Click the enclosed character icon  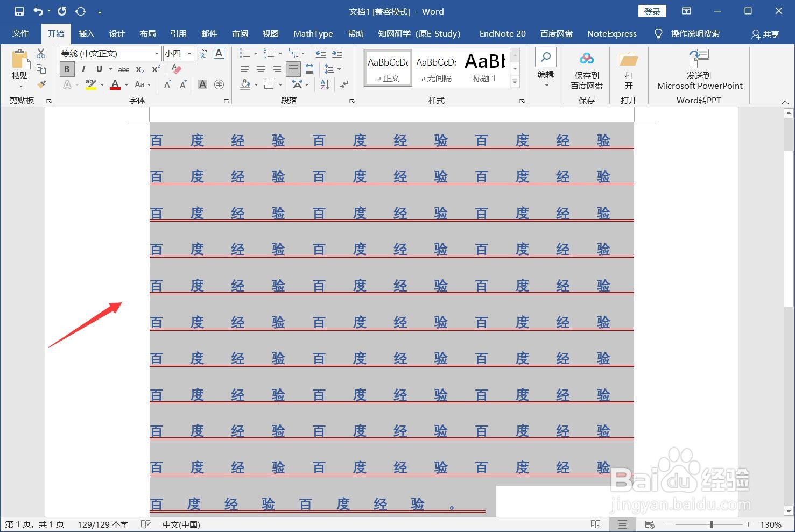219,84
